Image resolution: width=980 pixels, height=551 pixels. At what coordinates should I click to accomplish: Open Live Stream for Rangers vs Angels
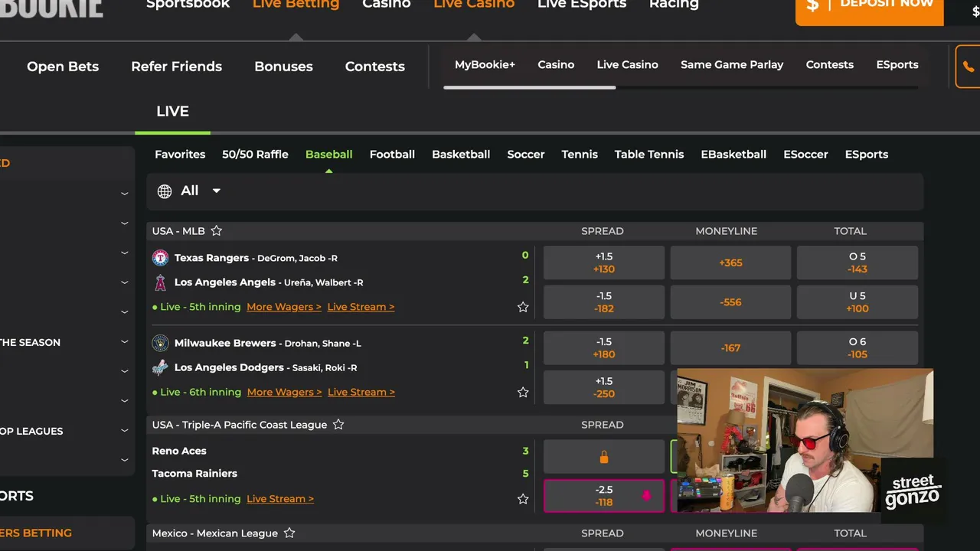coord(361,307)
